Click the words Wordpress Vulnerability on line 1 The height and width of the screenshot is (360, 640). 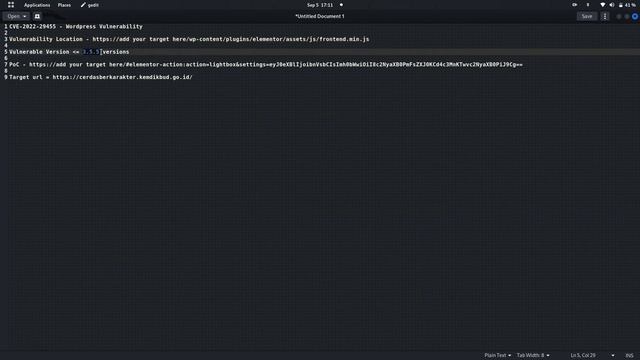[104, 27]
